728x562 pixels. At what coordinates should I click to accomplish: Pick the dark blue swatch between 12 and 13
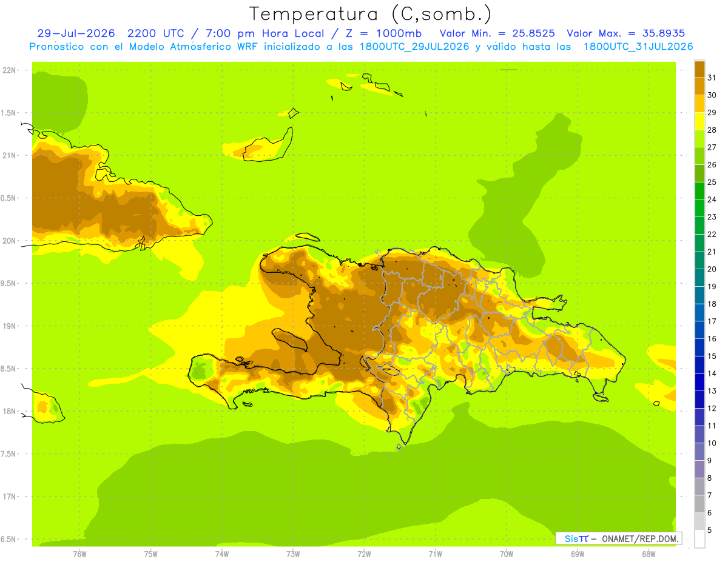click(x=699, y=400)
